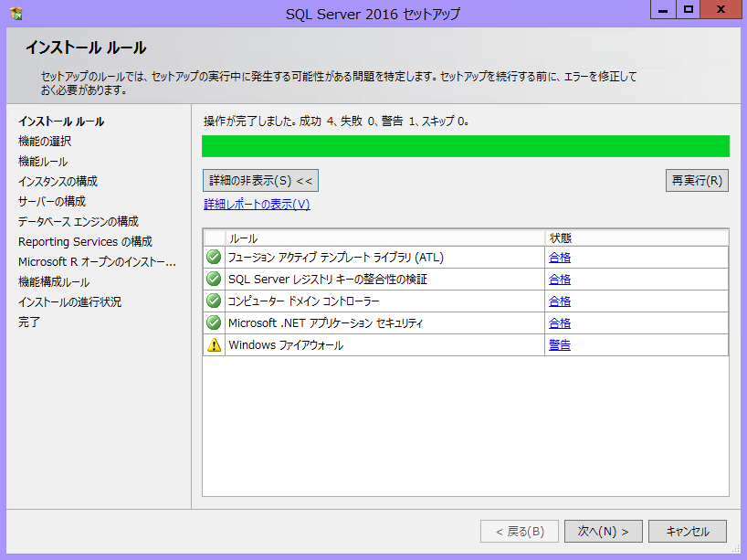Cancel setup with キャンセル button

coord(688,532)
